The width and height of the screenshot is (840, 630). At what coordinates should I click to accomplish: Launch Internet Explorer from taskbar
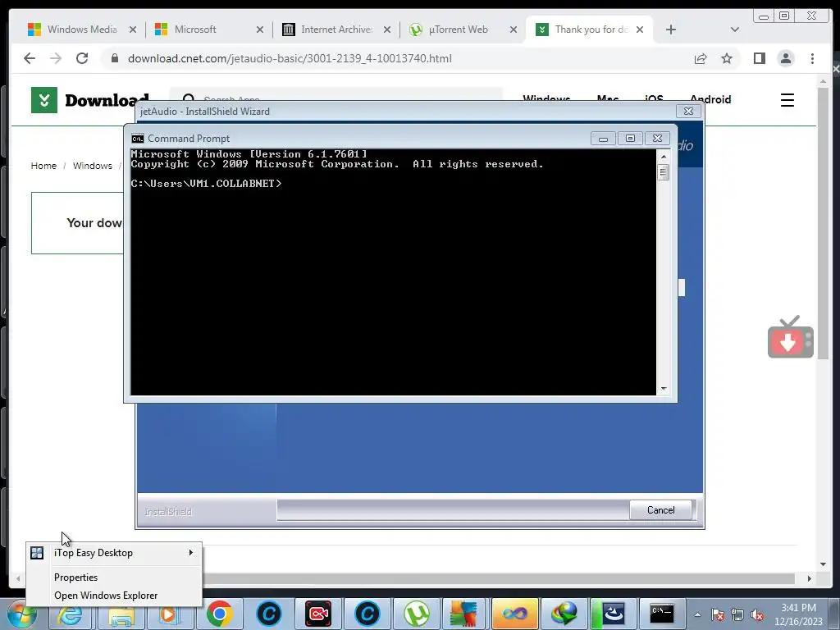(x=71, y=614)
